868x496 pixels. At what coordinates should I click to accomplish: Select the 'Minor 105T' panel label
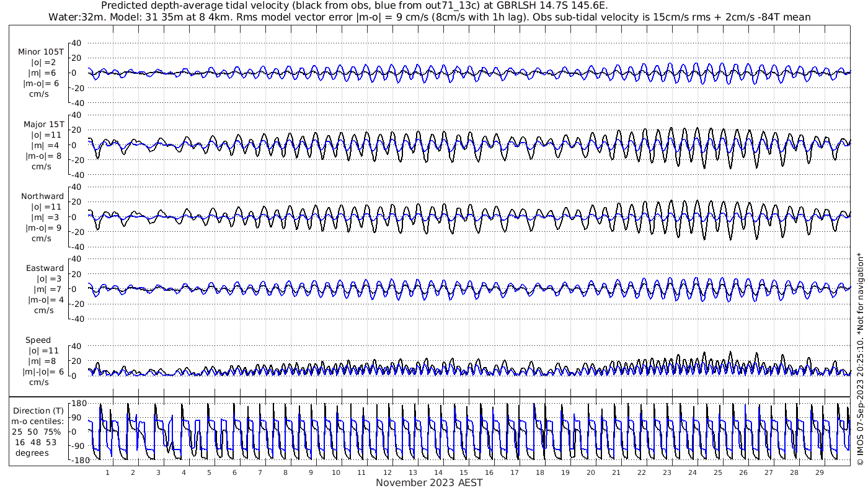[x=41, y=51]
